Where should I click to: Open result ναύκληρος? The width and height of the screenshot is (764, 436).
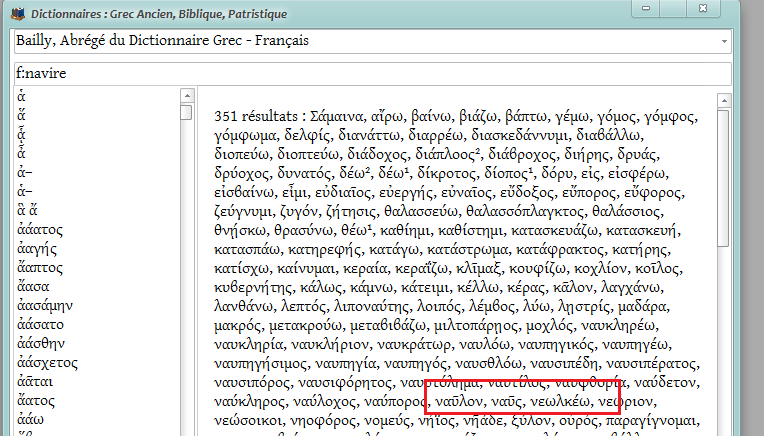tap(249, 402)
